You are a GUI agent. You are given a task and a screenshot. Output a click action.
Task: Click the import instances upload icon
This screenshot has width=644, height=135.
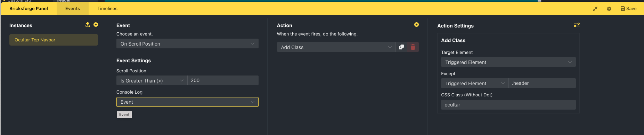tap(88, 25)
